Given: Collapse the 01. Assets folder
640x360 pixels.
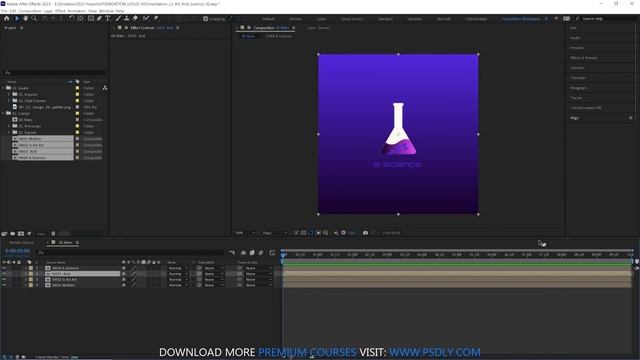Looking at the screenshot, I should click(x=3, y=88).
